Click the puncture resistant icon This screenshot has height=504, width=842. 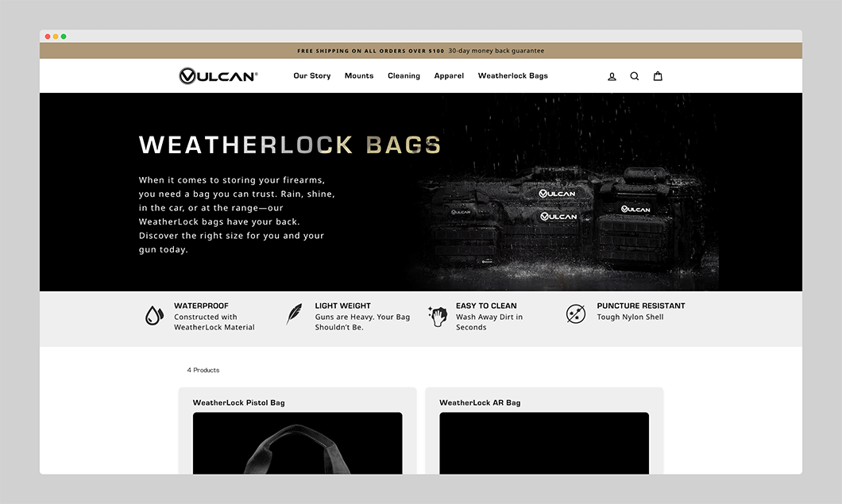coord(575,314)
